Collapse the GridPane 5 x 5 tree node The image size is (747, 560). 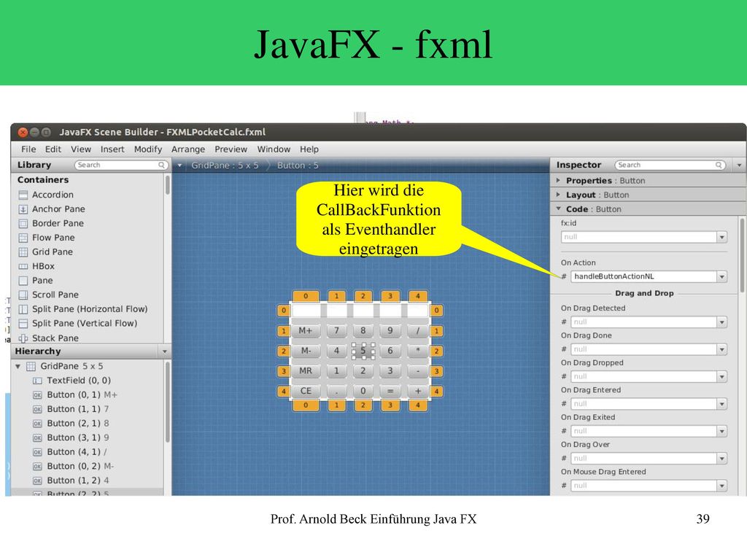pos(18,366)
